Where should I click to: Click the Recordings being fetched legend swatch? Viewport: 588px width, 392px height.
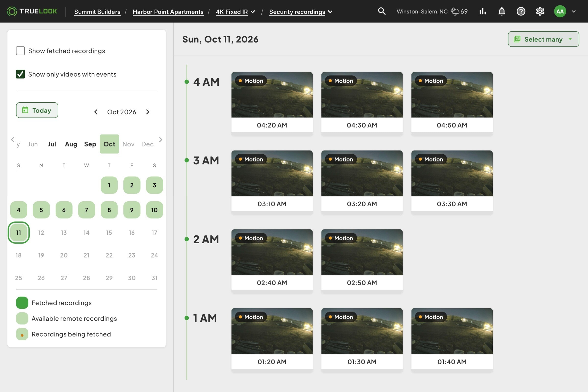click(22, 334)
